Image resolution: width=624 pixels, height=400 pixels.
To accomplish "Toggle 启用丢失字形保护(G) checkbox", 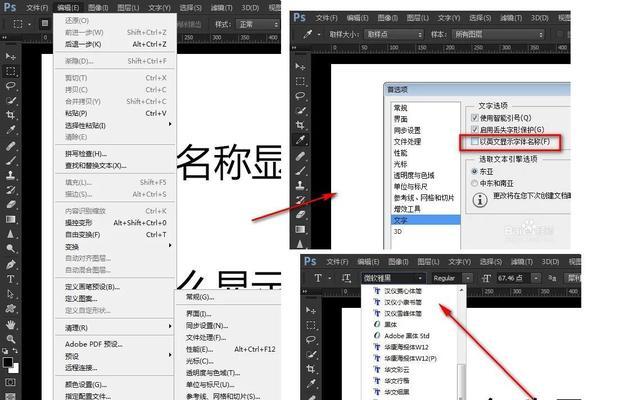I will tap(474, 129).
